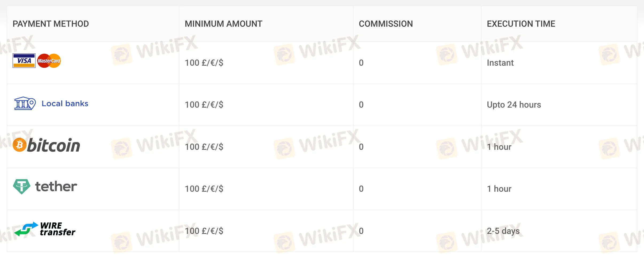Image resolution: width=644 pixels, height=259 pixels.
Task: Select the Upto 24 hours cell
Action: tap(514, 105)
